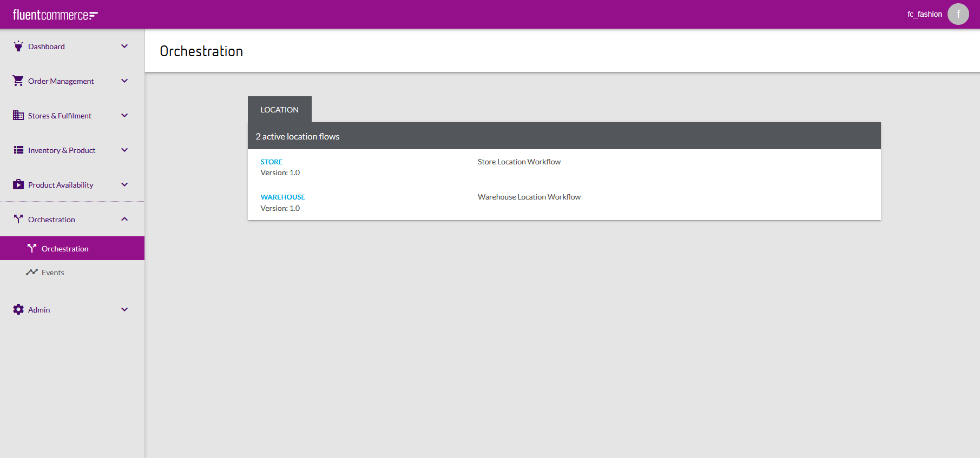Open the fc_fashion user avatar

(x=958, y=14)
